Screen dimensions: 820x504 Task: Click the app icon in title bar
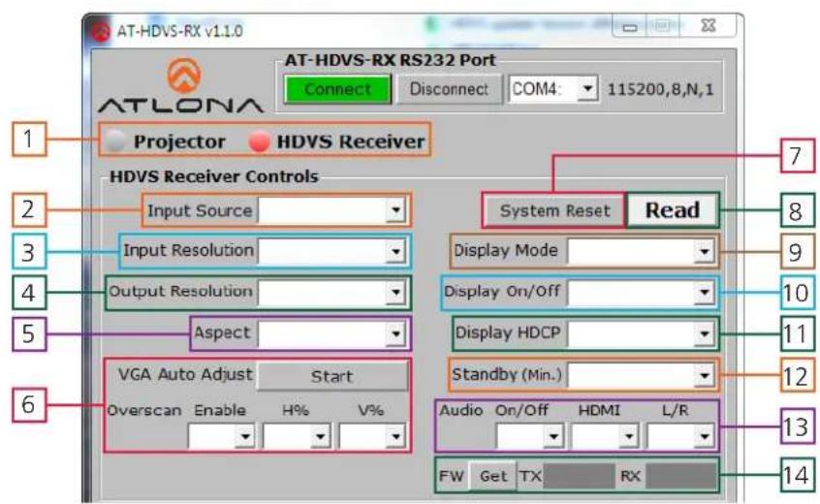coord(101,31)
